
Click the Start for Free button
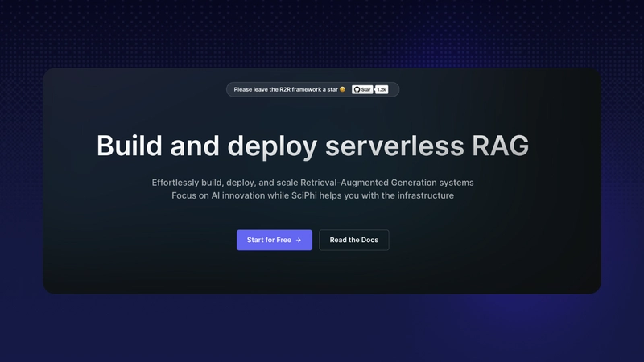[274, 240]
